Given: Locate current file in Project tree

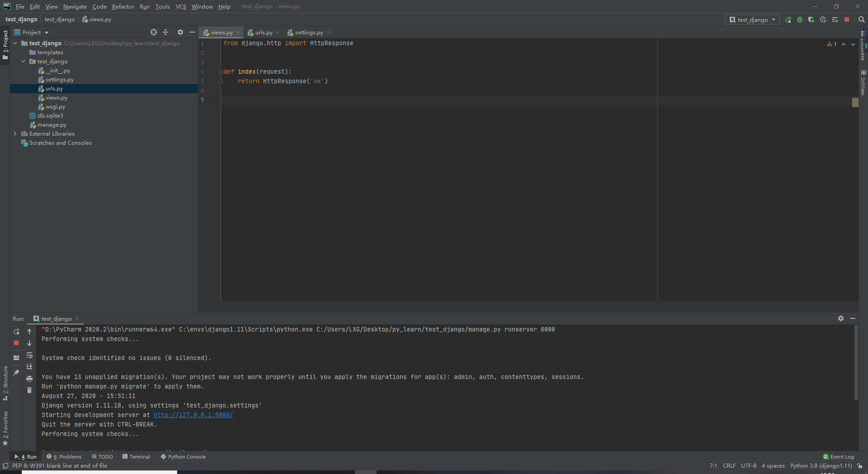Looking at the screenshot, I should pos(154,32).
